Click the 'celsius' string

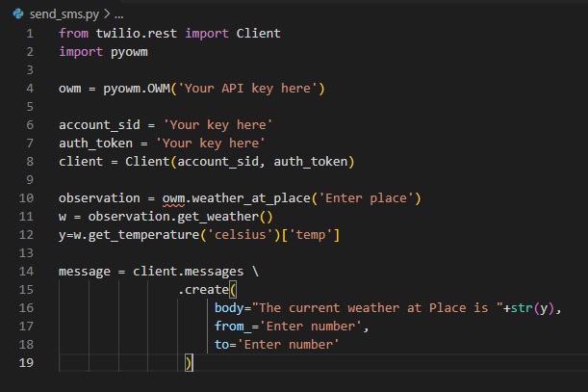[240, 235]
